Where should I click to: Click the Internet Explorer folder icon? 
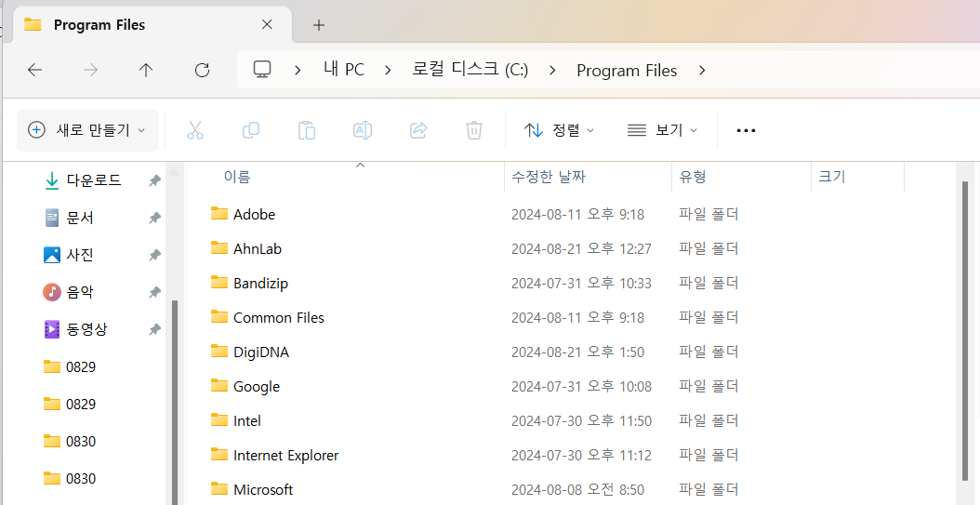point(219,454)
